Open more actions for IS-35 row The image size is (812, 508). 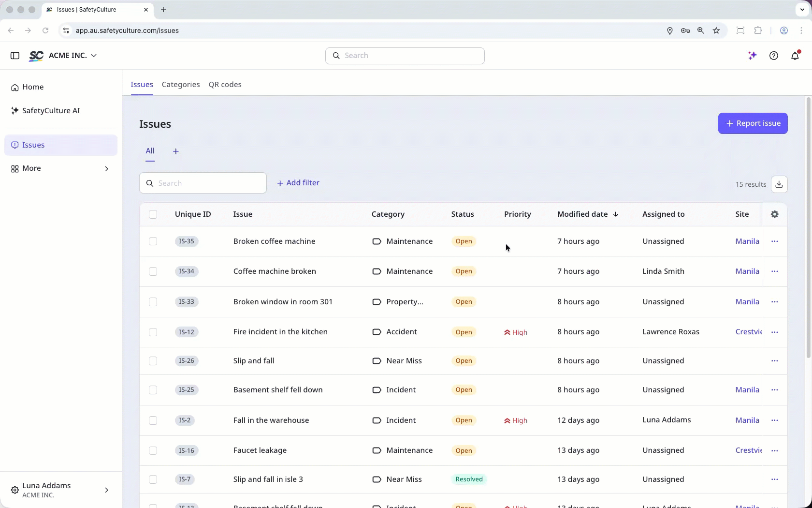(775, 241)
